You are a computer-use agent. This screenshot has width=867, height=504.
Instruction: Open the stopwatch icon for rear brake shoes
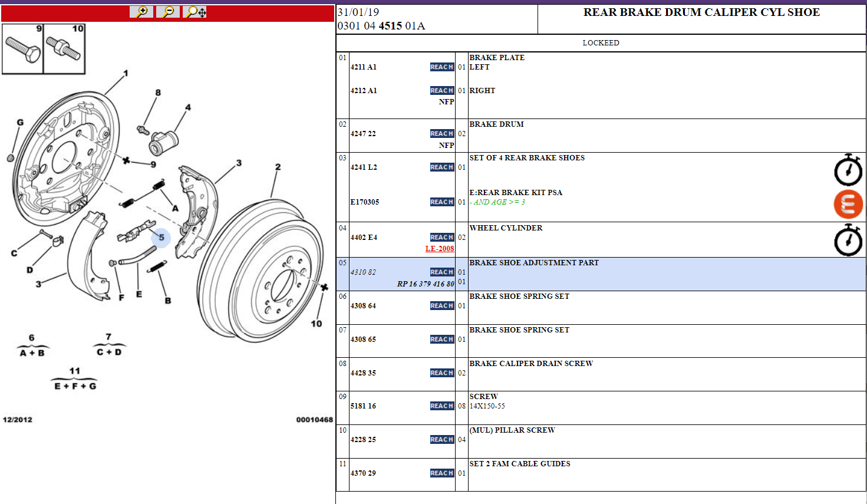[x=848, y=170]
